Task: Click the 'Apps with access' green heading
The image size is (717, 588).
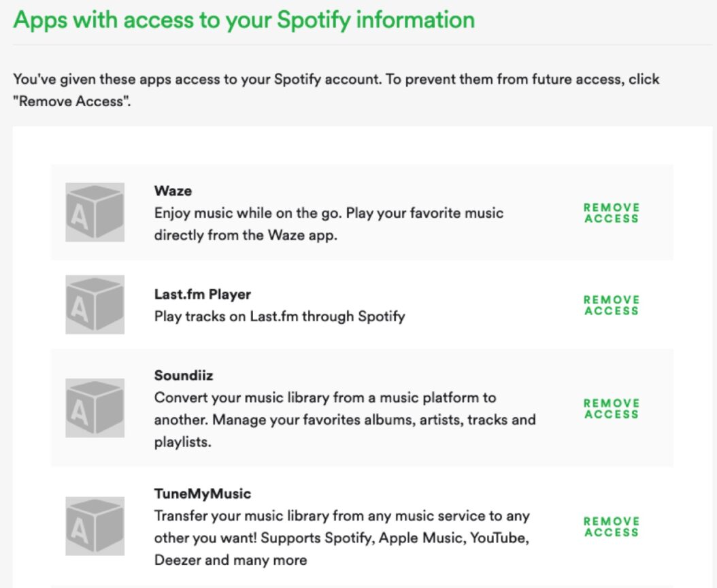Action: tap(244, 19)
